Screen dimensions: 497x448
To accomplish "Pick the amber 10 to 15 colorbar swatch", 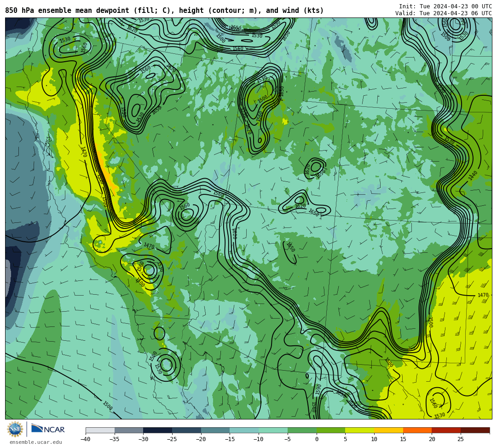I will (x=388, y=430).
